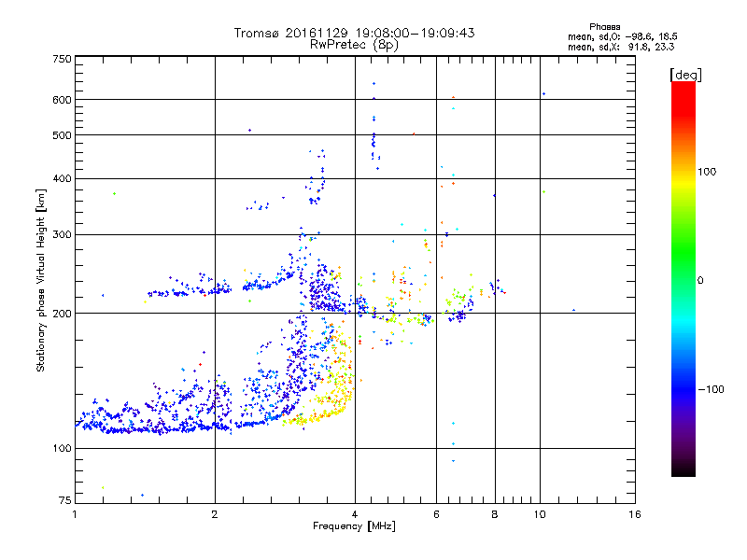Click the black bottom of the colorbar
Screen dimensions: 747x560
click(x=684, y=469)
